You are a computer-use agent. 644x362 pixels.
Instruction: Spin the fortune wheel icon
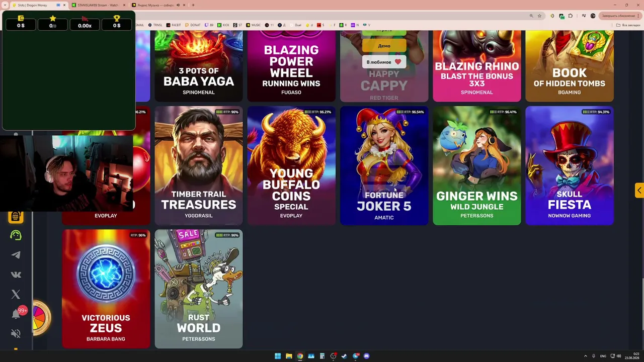pyautogui.click(x=41, y=317)
